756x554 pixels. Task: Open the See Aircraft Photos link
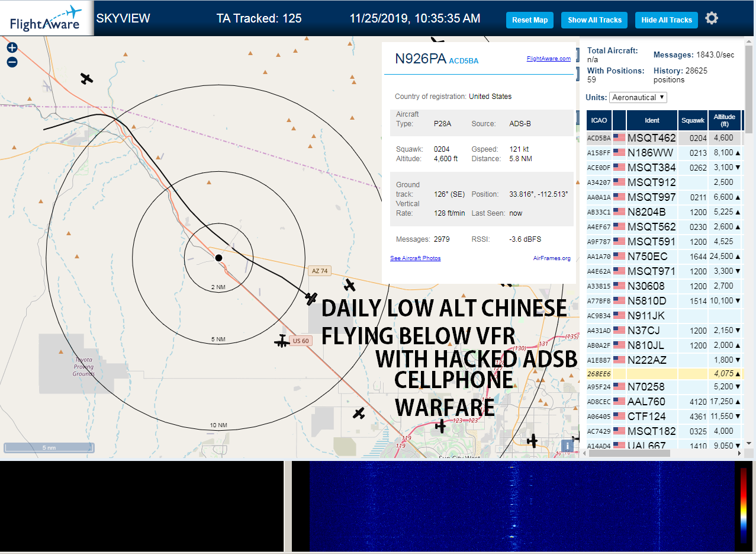[415, 258]
